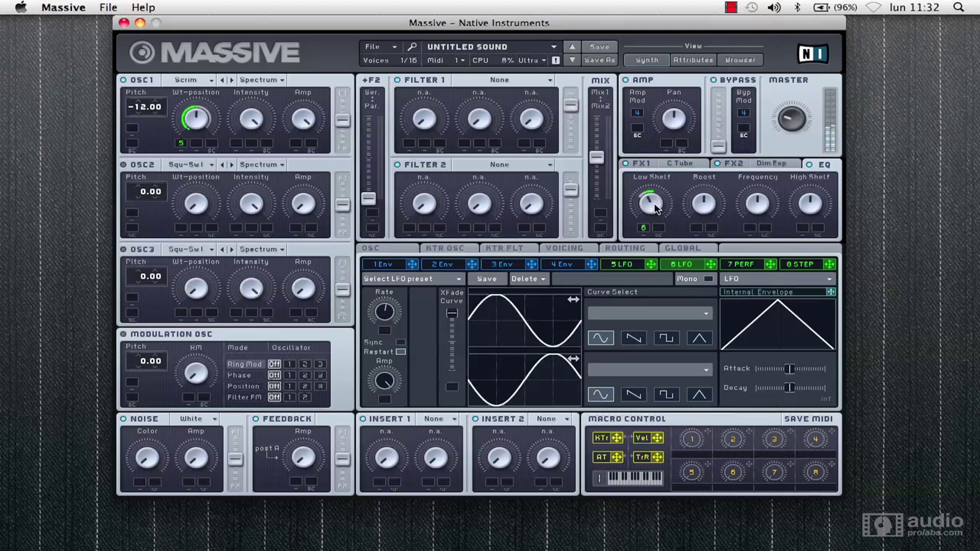980x551 pixels.
Task: Click the 5 LFO modulation drag handle
Action: coord(651,264)
